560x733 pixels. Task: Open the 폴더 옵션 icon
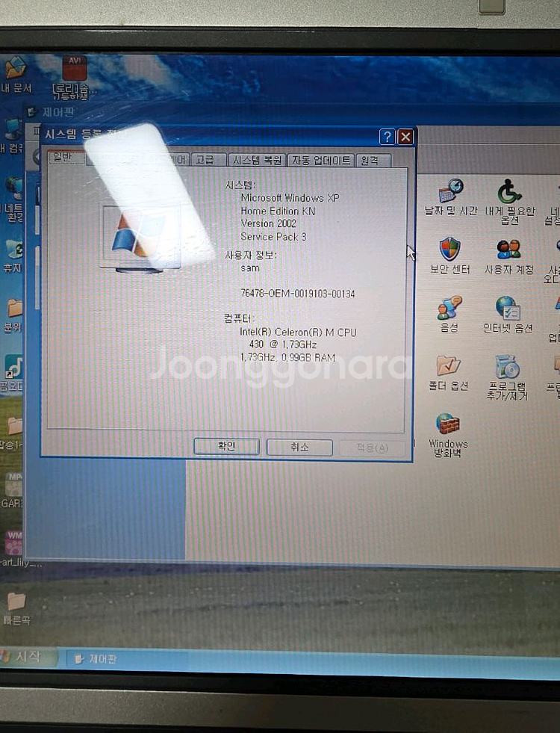(x=449, y=373)
